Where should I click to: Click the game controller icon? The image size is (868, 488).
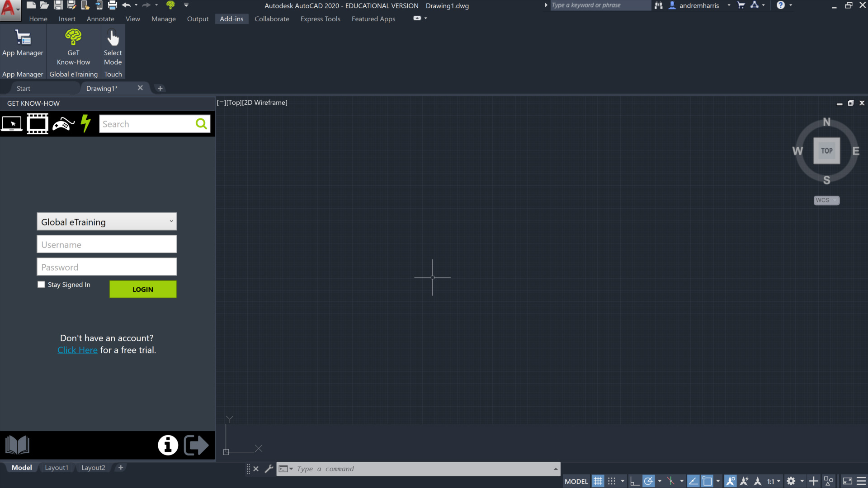[63, 124]
